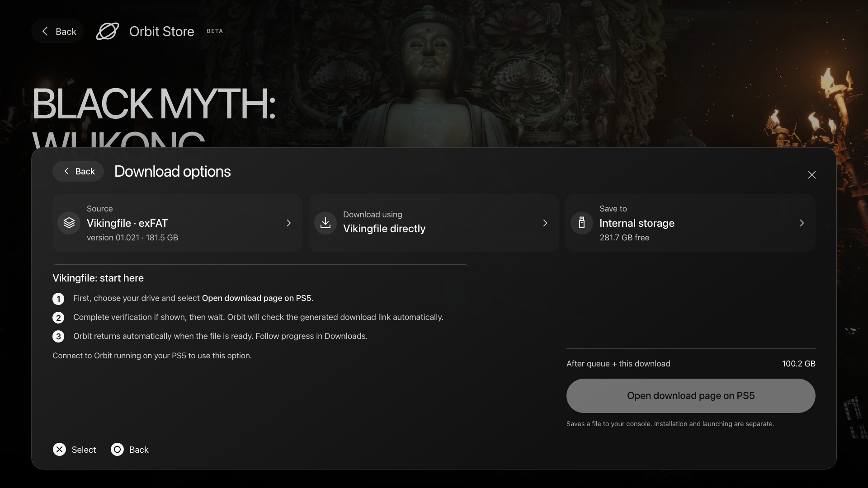Image resolution: width=868 pixels, height=488 pixels.
Task: Click the cross Select button icon
Action: click(59, 449)
